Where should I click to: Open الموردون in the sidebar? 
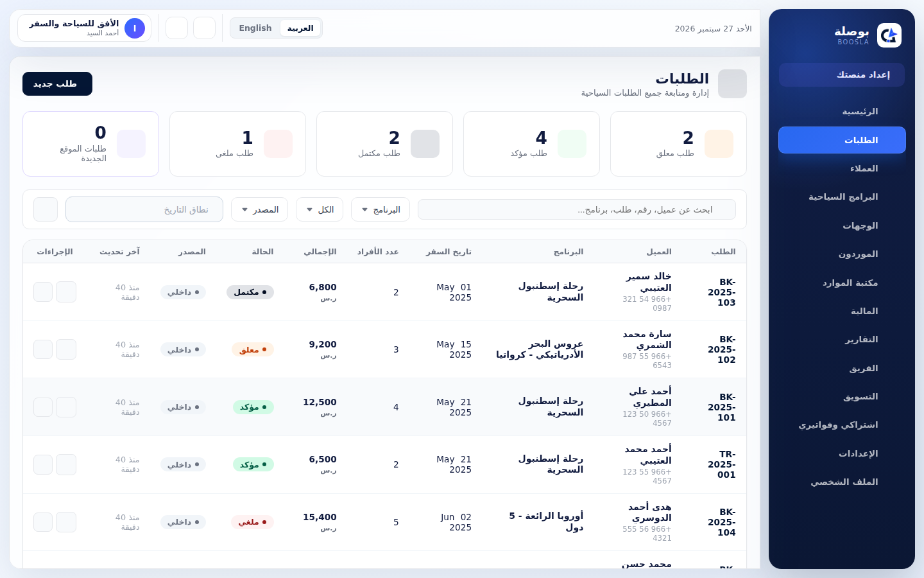pos(842,254)
